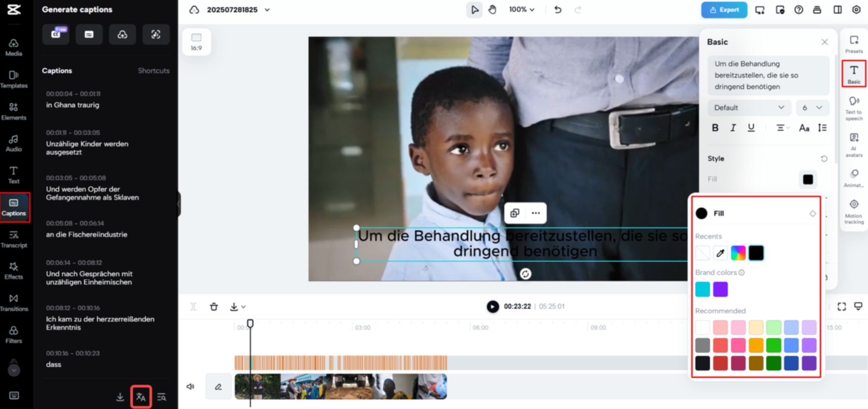Open the 100% zoom level dropdown
This screenshot has height=409, width=868.
point(522,10)
